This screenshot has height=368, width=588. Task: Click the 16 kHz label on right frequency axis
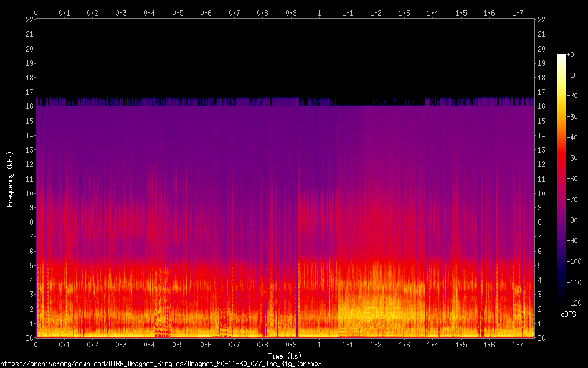541,106
